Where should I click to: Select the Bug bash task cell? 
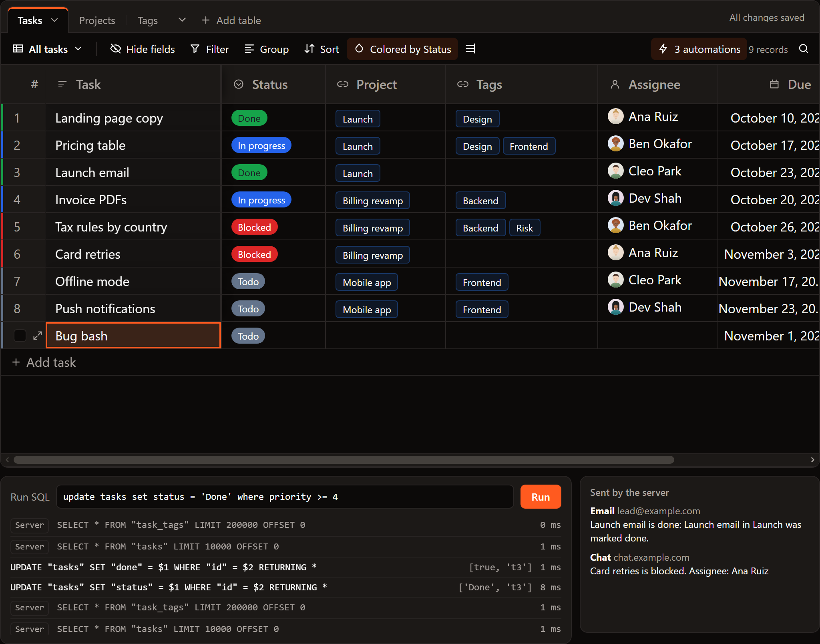[133, 335]
